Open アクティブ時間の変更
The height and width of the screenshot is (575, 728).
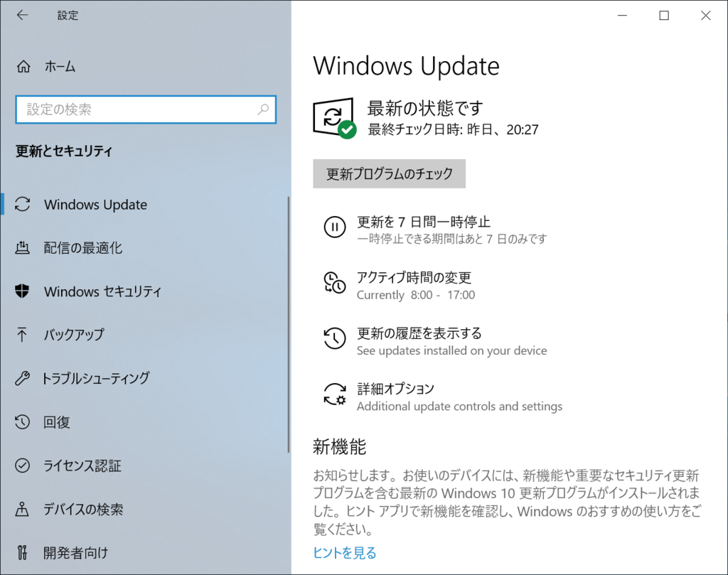[x=414, y=277]
